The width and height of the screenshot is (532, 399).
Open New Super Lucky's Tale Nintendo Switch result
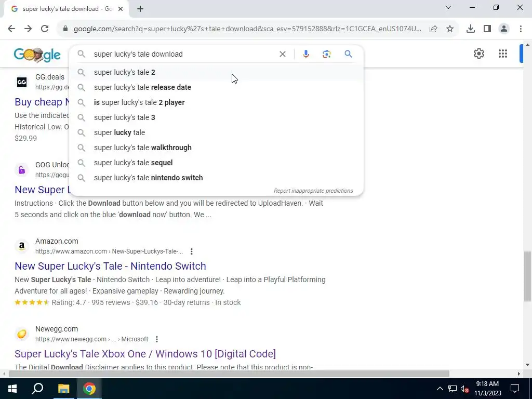110,266
